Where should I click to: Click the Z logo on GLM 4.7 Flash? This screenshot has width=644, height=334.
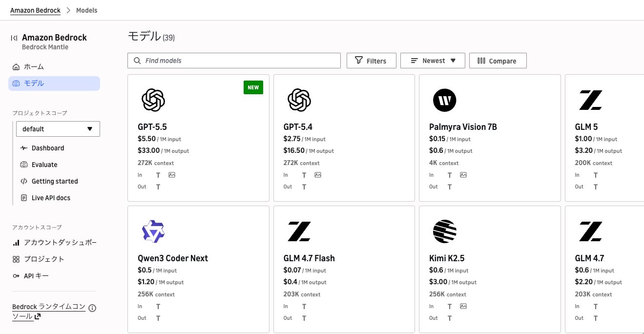coord(299,231)
